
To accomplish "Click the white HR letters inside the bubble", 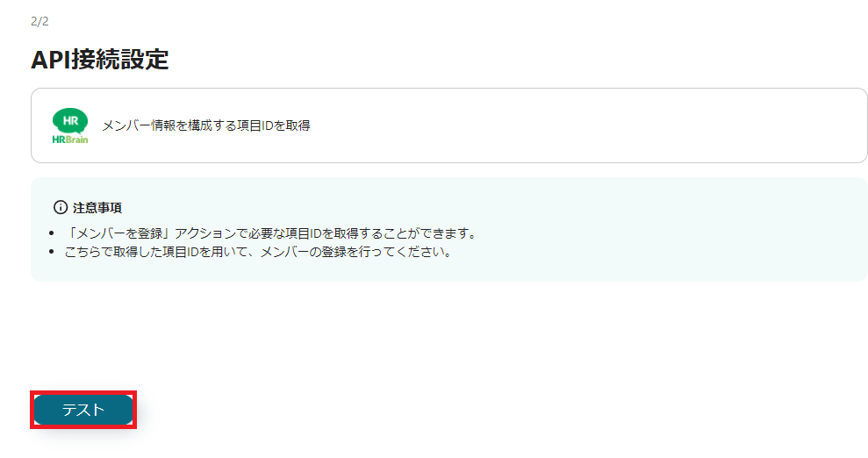I will (70, 120).
